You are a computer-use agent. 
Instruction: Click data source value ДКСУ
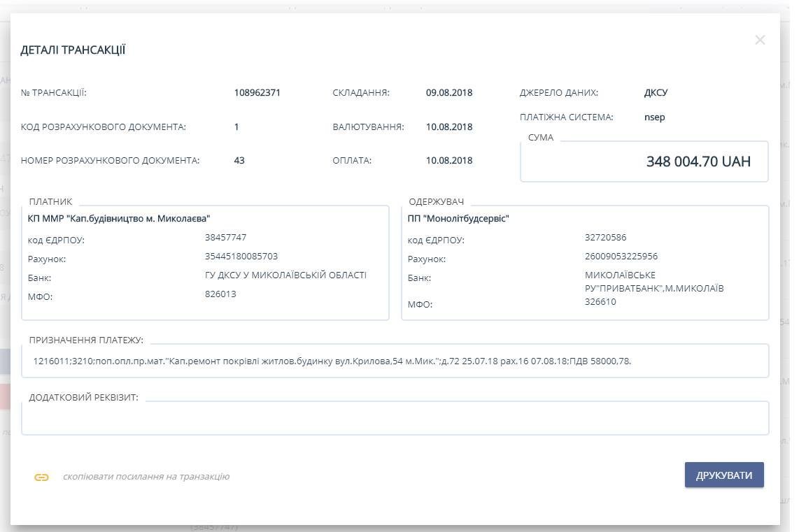(x=656, y=92)
